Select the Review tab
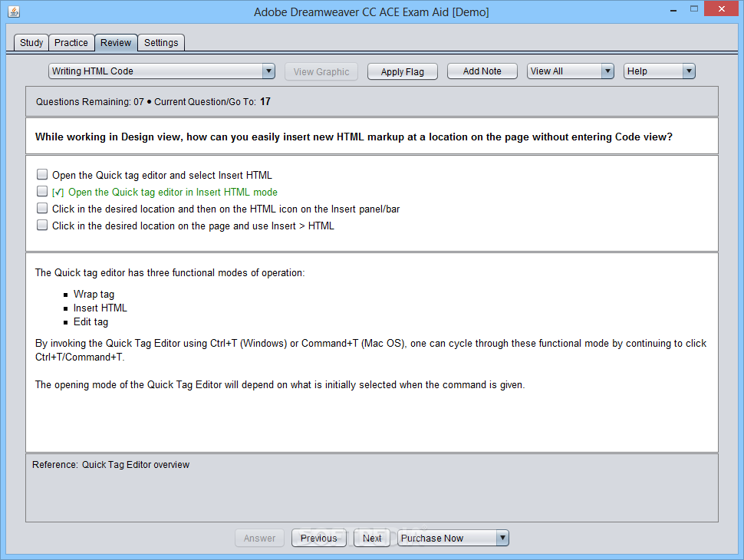Viewport: 744px width, 560px height. 116,43
